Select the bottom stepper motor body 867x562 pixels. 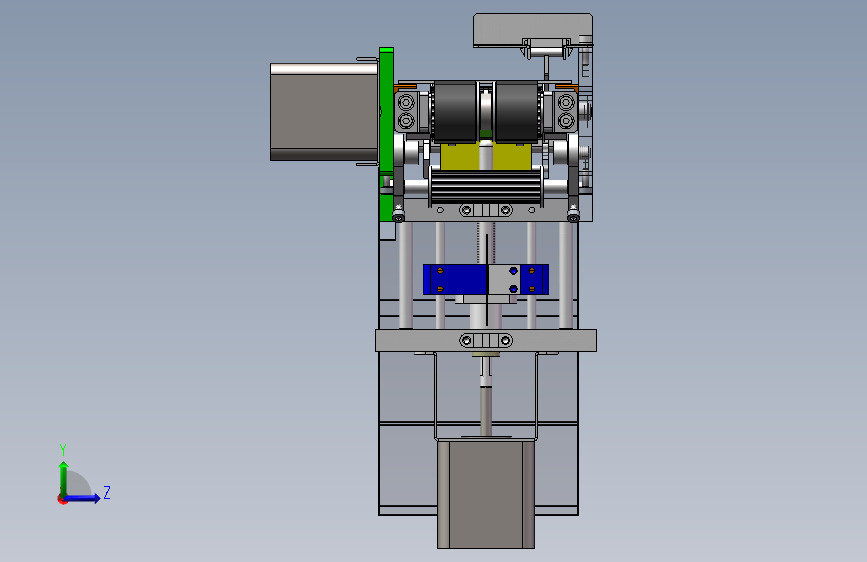pyautogui.click(x=486, y=494)
